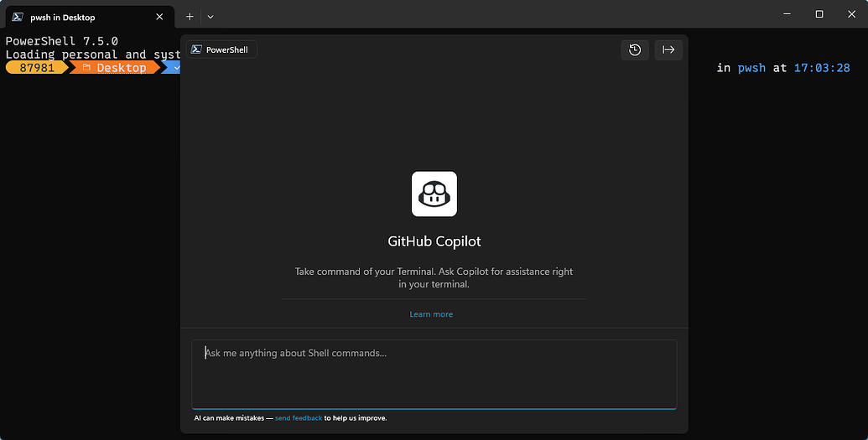868x440 pixels.
Task: Open a new tab with the plus icon
Action: [190, 17]
